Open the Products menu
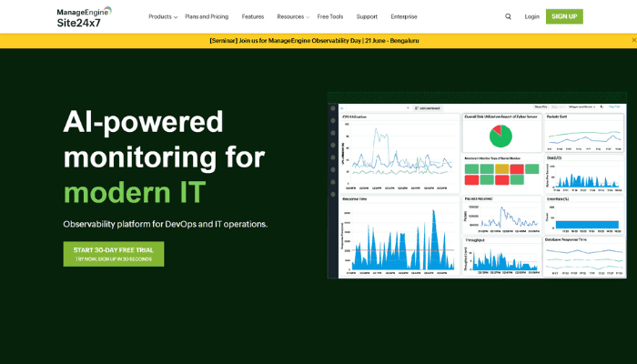 pyautogui.click(x=160, y=16)
